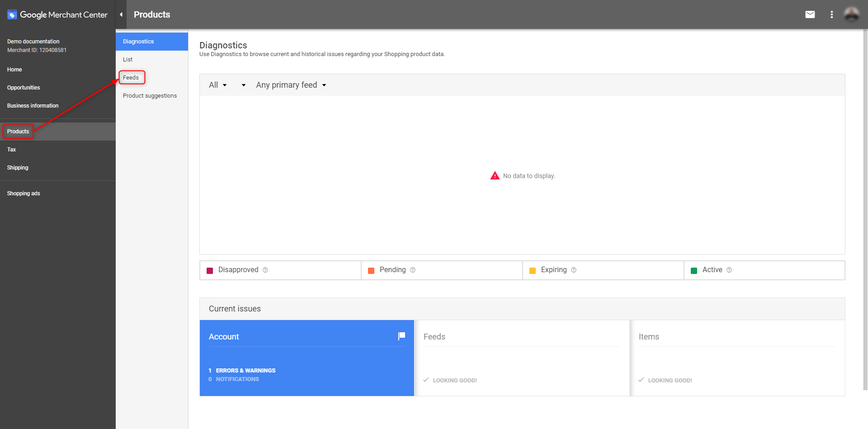
Task: Click the page vertical scrollbar
Action: click(x=865, y=210)
